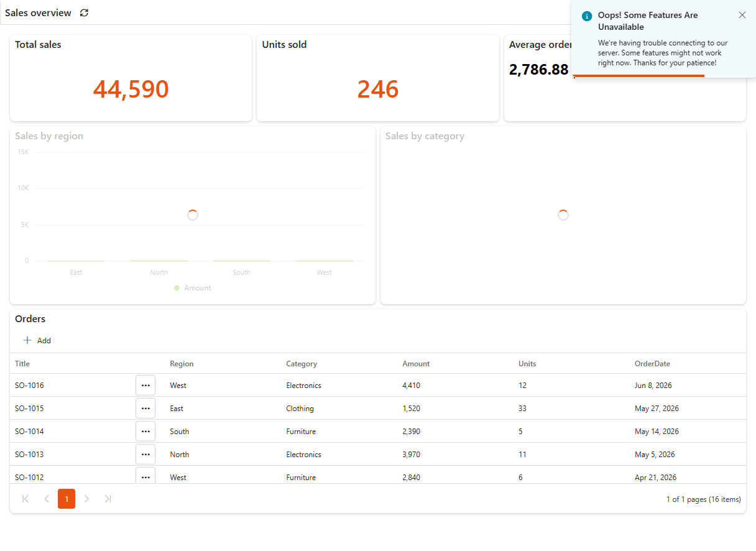Select the SO-1014 order title
The width and height of the screenshot is (756, 551).
29,432
